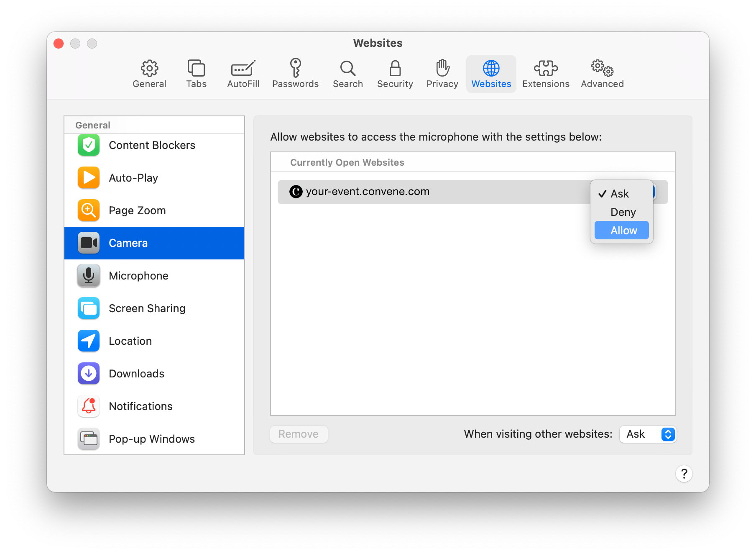Open Content Blockers via the shield icon
Viewport: 756px width, 554px height.
[x=88, y=145]
